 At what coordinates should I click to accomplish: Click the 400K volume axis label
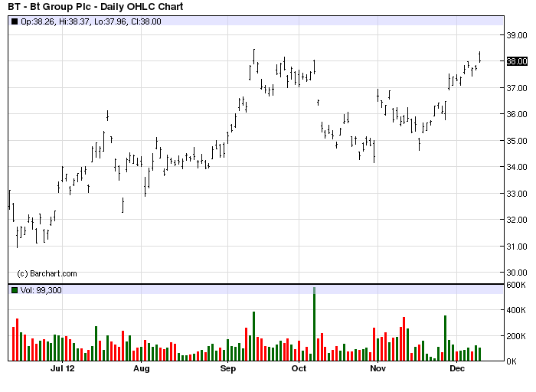click(x=516, y=310)
